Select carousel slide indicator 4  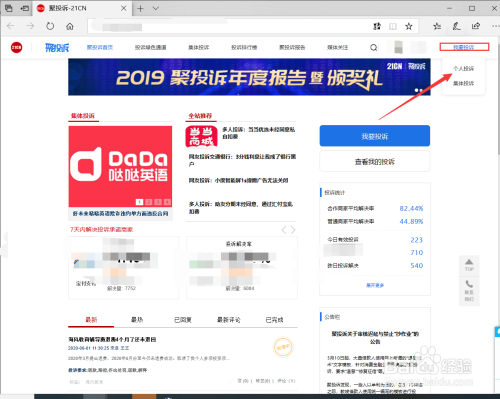[167, 202]
